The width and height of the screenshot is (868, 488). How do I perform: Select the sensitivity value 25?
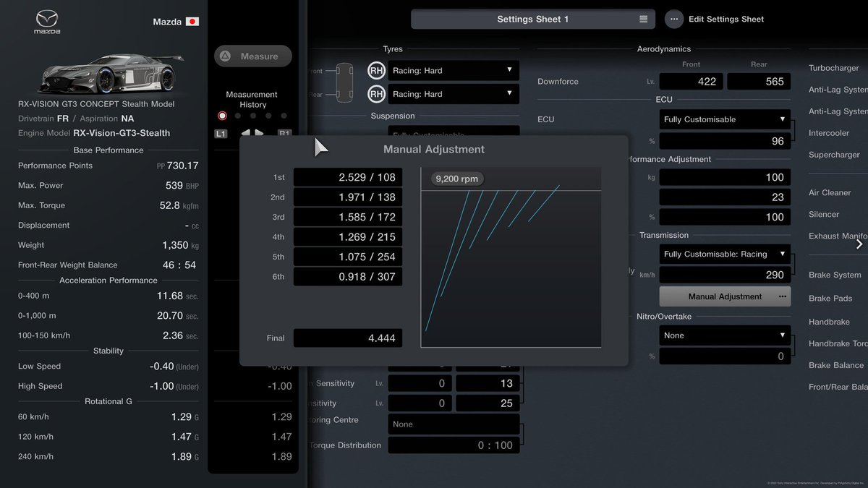[488, 403]
